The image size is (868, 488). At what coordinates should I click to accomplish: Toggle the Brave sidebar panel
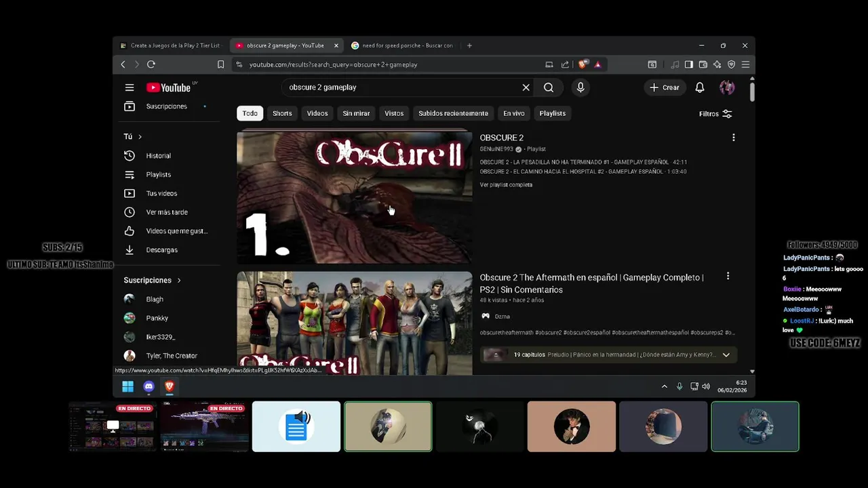[689, 64]
